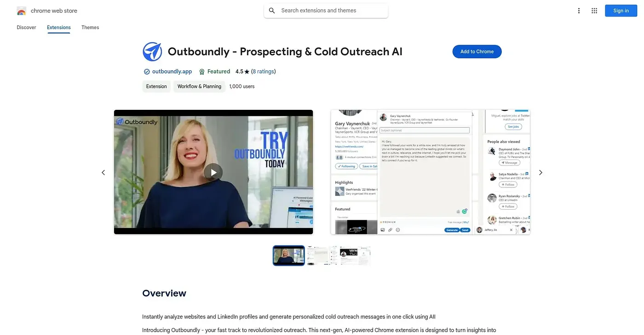Click the Outboundly paper plane logo
644x335 pixels.
[x=152, y=51]
